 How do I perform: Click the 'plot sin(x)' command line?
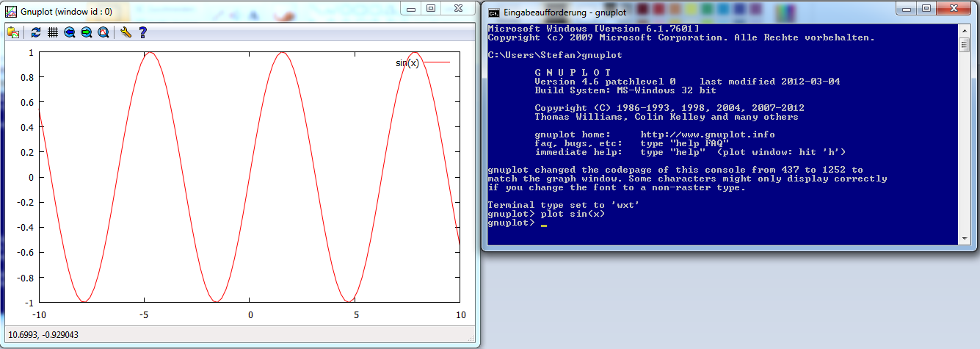546,214
